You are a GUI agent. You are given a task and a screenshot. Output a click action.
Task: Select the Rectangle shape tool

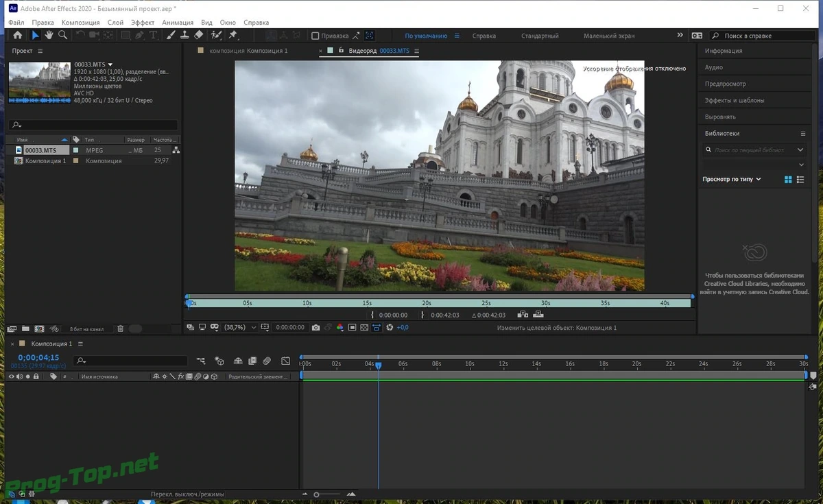[x=126, y=35]
